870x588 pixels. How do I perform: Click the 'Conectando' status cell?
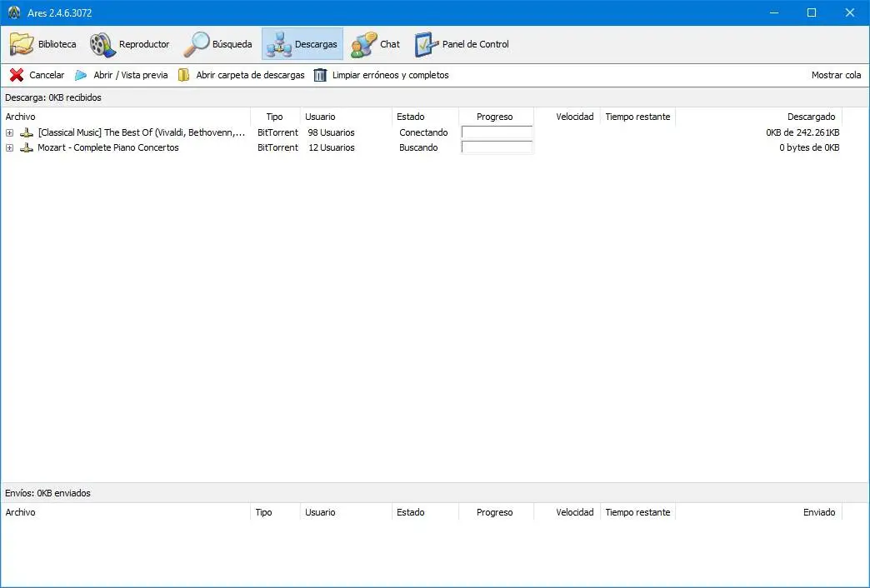point(423,132)
